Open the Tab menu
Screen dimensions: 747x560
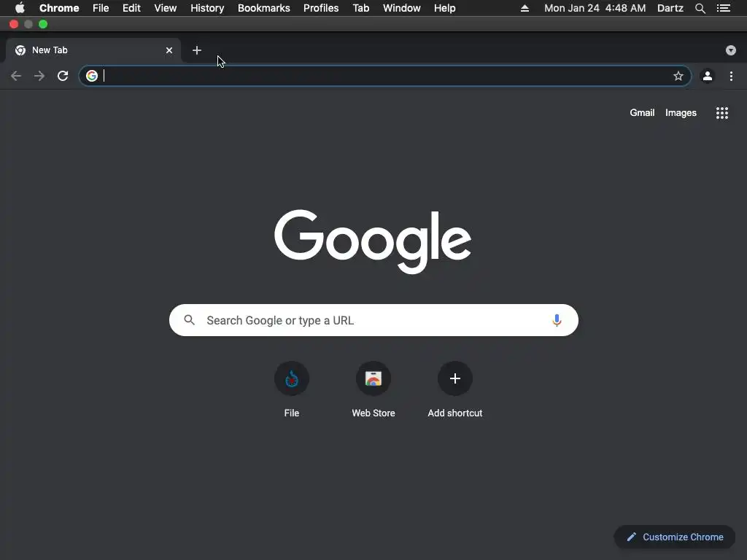click(x=361, y=8)
